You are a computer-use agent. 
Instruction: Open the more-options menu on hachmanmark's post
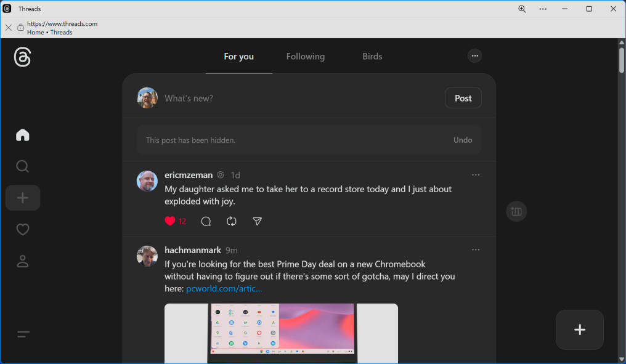point(476,250)
